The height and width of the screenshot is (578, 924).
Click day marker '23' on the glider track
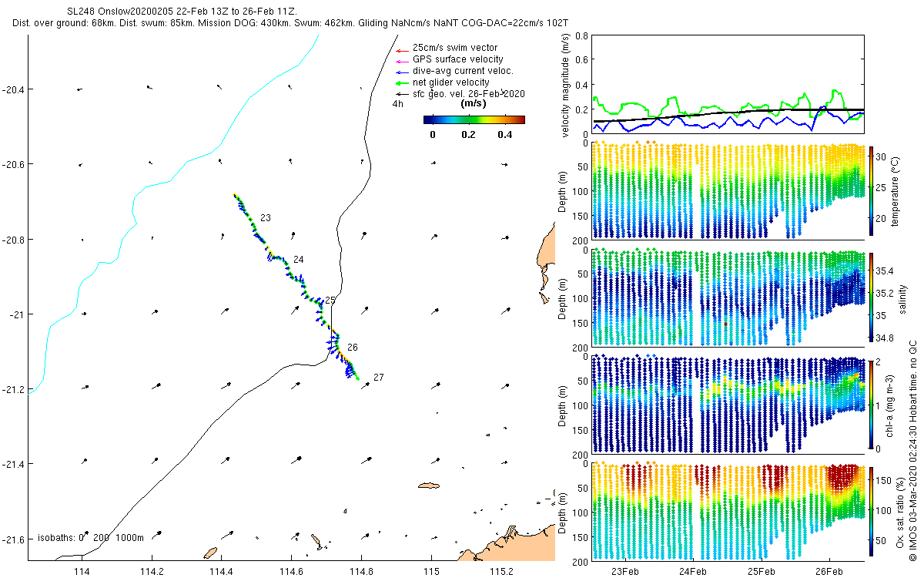(x=266, y=219)
